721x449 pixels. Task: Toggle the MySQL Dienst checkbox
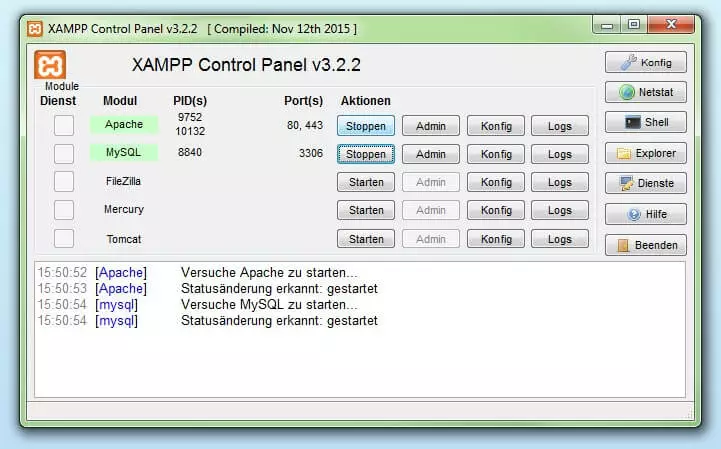point(64,153)
